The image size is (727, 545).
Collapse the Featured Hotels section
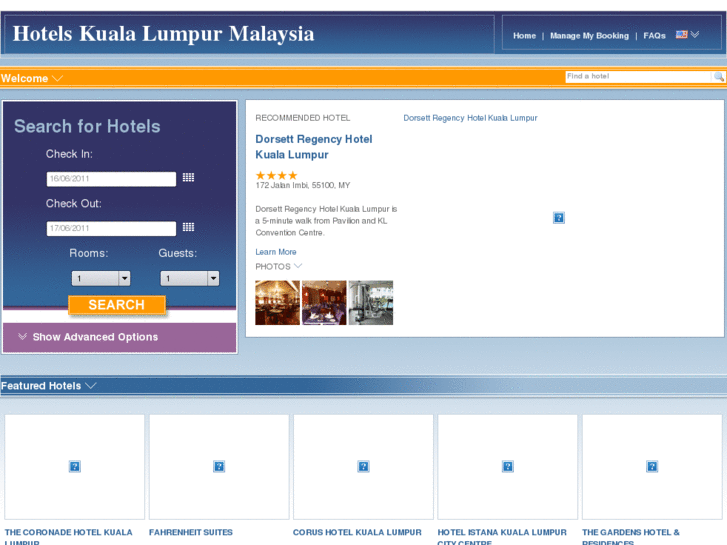90,385
